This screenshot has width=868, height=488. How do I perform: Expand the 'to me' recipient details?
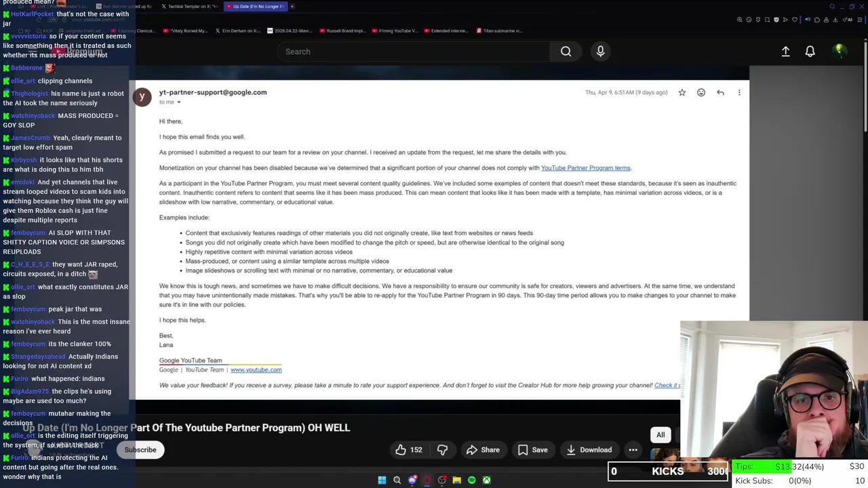pos(178,102)
